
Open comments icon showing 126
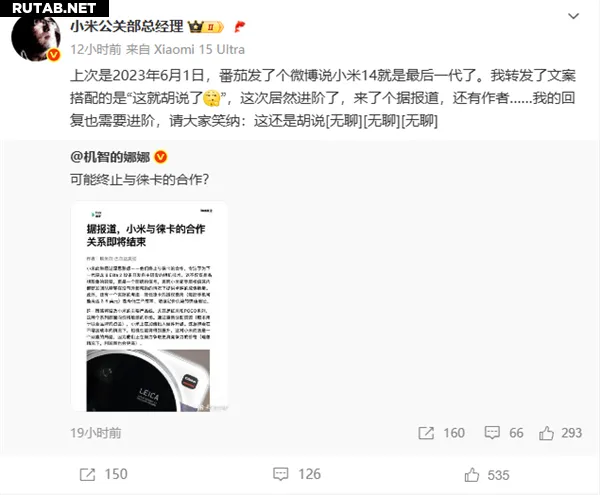tap(280, 474)
